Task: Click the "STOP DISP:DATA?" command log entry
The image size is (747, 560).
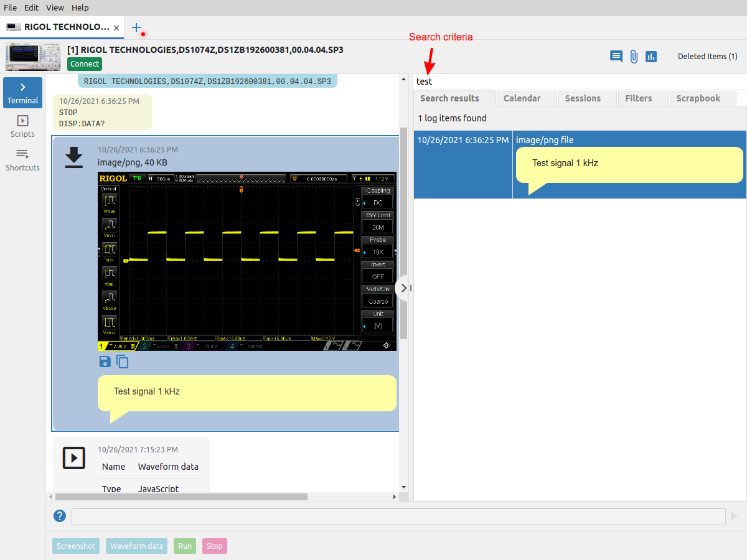Action: point(102,112)
